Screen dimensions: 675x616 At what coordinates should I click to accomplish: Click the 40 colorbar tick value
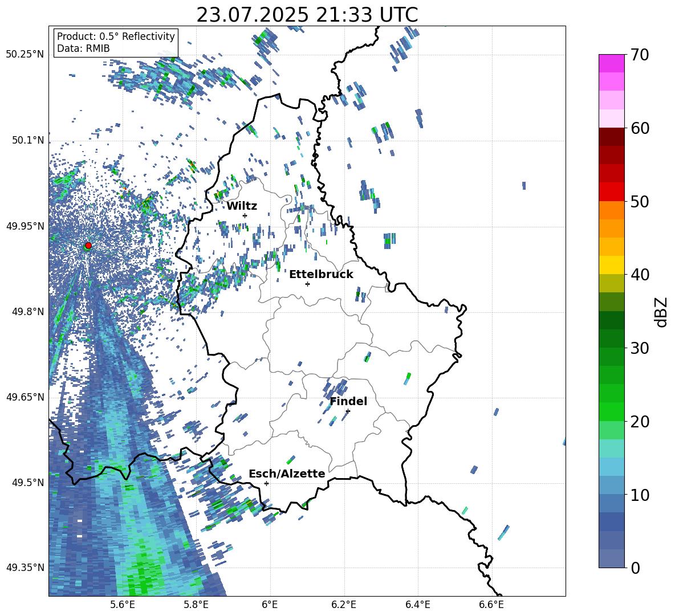point(640,275)
